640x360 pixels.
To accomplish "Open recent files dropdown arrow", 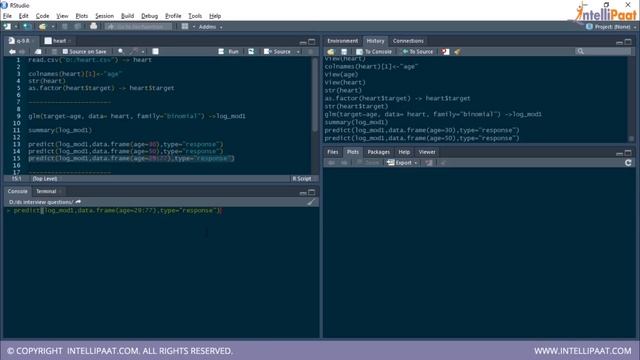I will 52,27.
